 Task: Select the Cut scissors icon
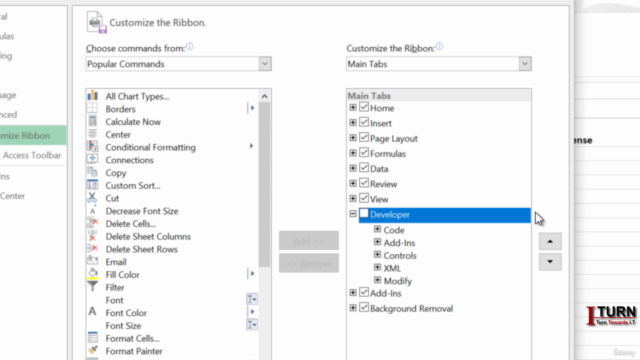coord(92,198)
